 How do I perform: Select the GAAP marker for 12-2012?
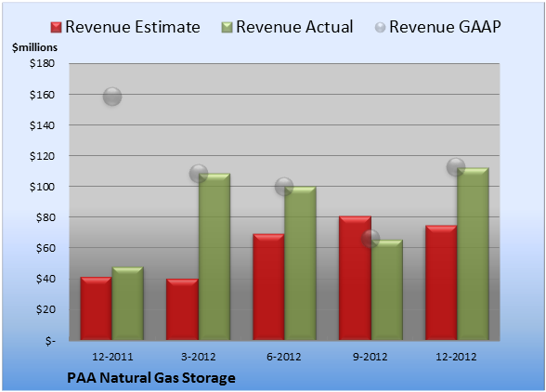coord(456,167)
